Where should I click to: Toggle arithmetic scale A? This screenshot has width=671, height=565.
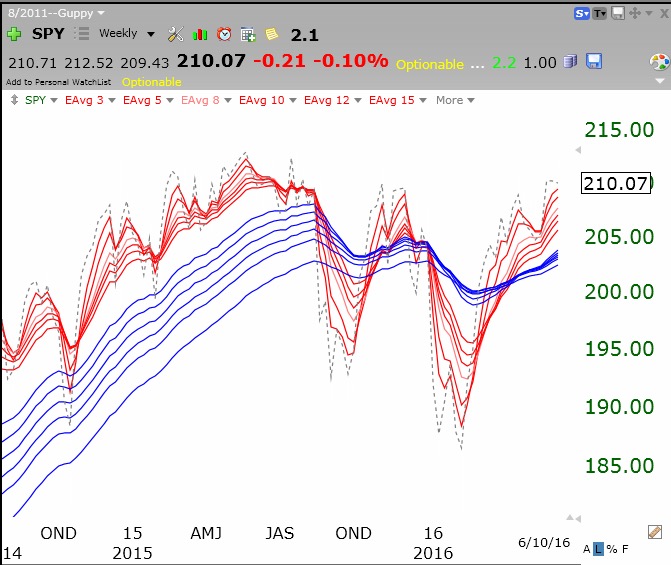point(586,549)
